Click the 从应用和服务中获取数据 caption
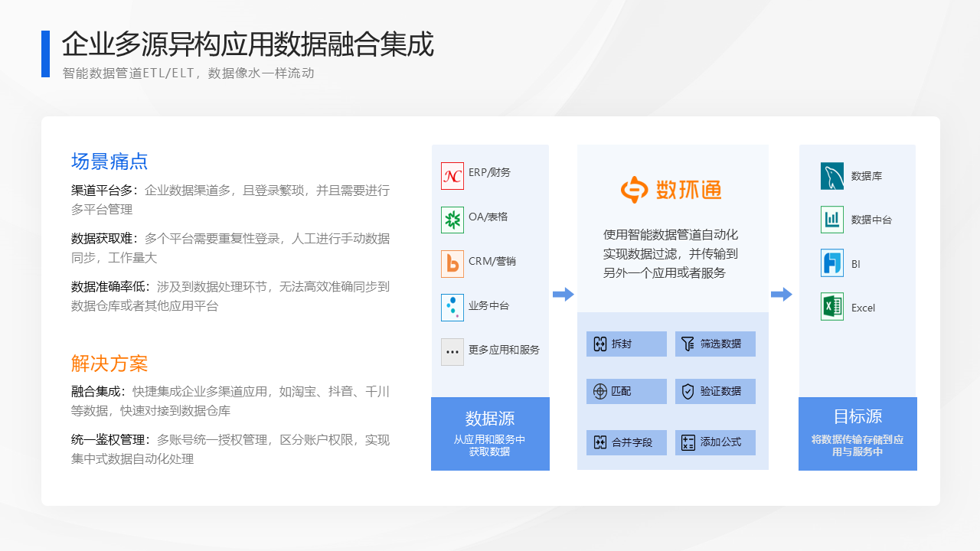 click(x=490, y=445)
